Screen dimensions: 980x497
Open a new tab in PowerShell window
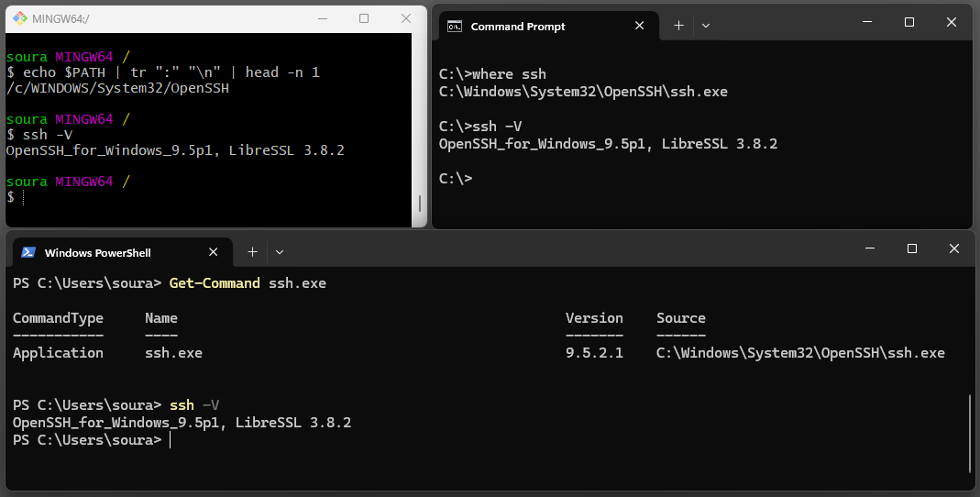tap(252, 252)
